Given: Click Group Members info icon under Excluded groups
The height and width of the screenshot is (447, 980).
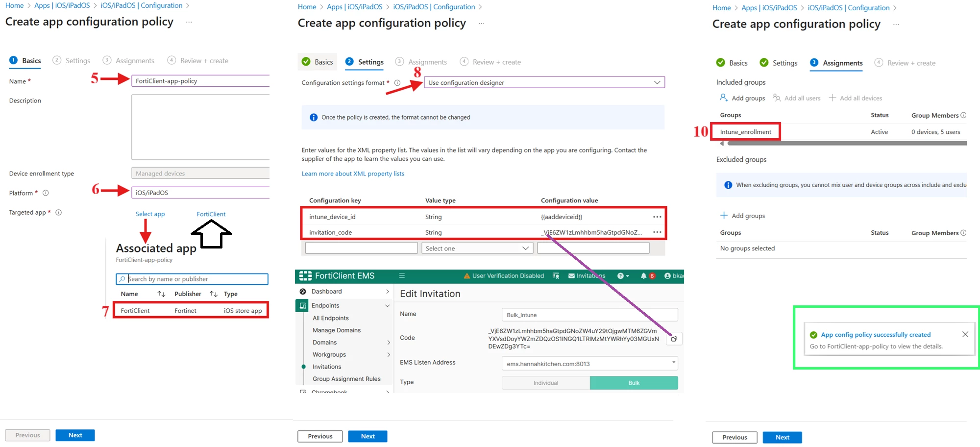Looking at the screenshot, I should [x=963, y=233].
